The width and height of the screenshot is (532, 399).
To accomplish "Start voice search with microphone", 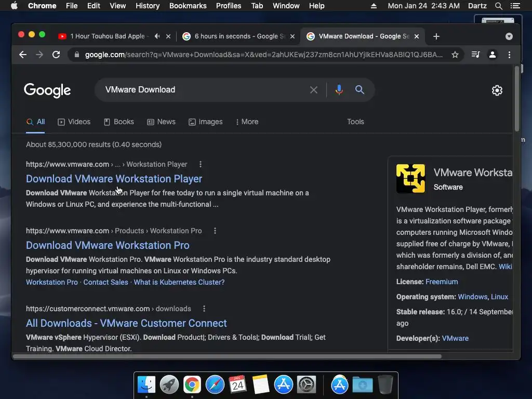I will pyautogui.click(x=339, y=90).
